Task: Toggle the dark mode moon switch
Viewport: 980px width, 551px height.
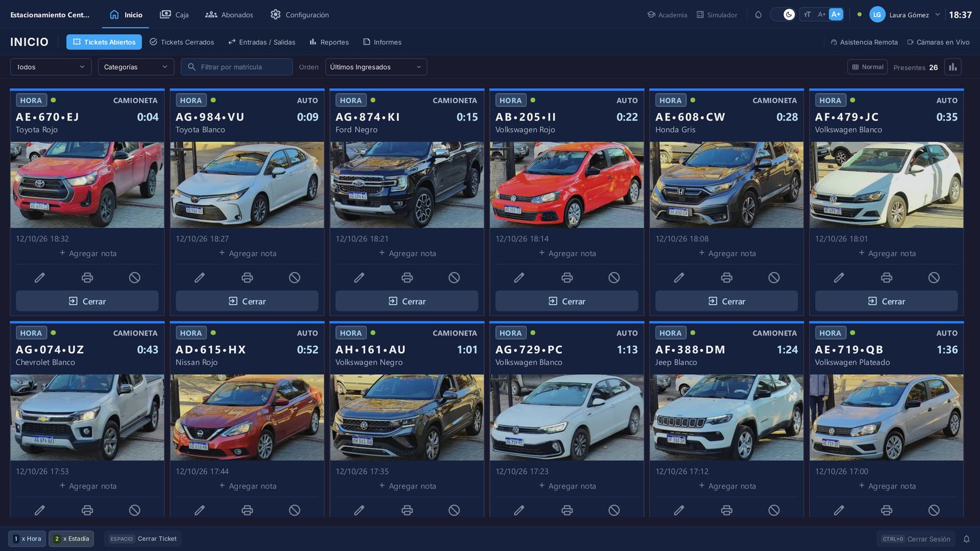Action: coord(782,15)
